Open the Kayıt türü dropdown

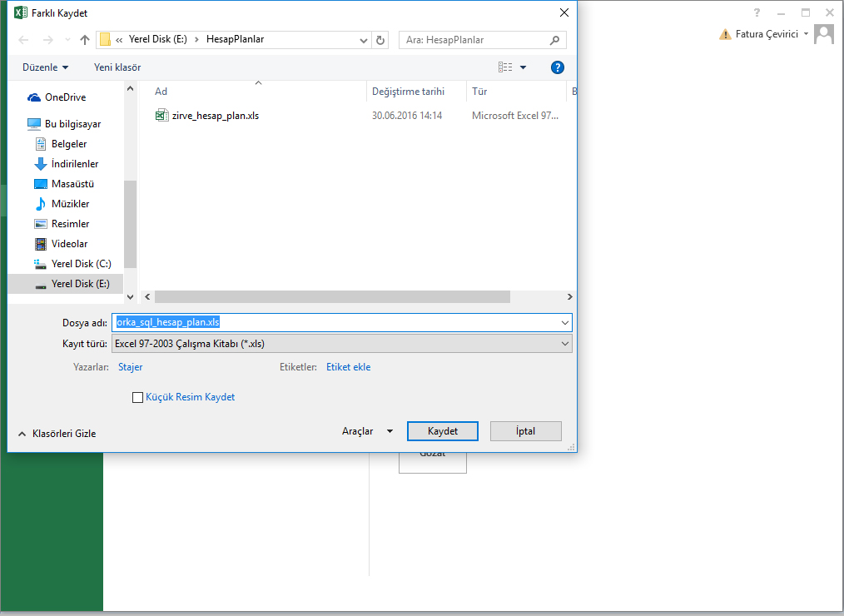click(342, 344)
